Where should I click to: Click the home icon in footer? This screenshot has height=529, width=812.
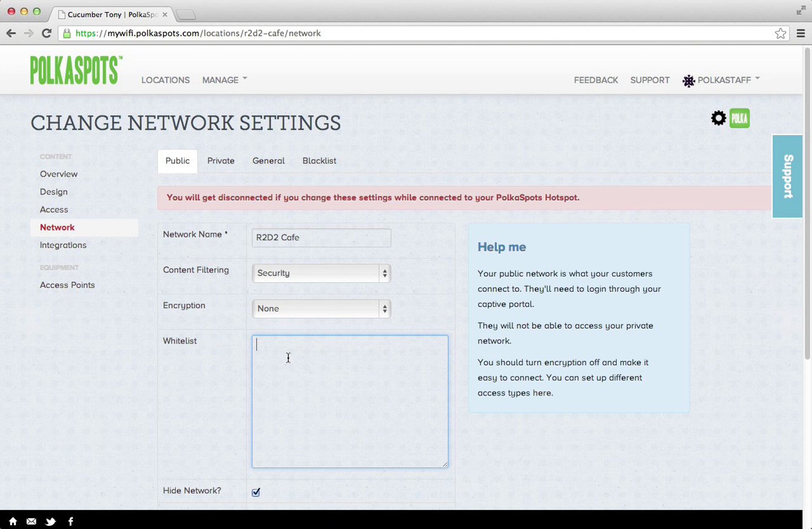click(x=13, y=521)
